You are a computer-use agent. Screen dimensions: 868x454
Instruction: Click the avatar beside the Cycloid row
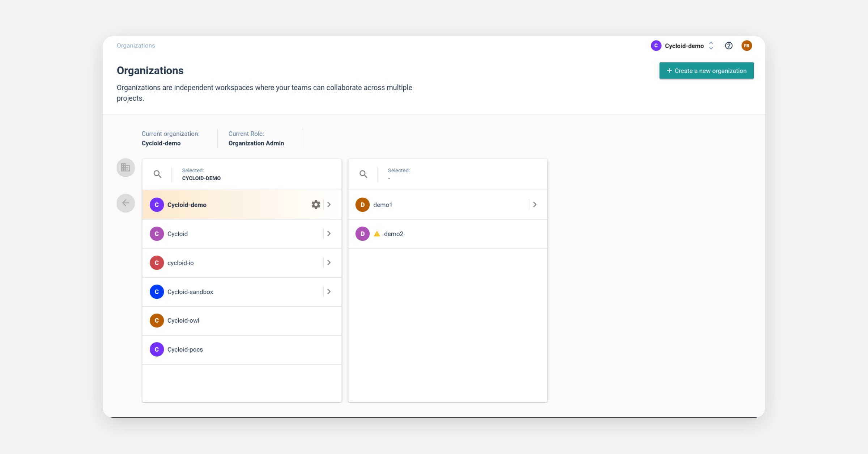click(157, 234)
